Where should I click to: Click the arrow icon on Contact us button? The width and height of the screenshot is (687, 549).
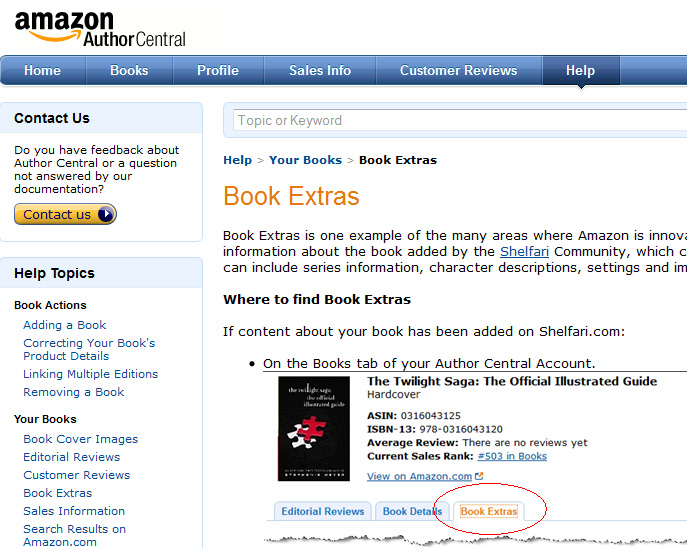coord(106,214)
